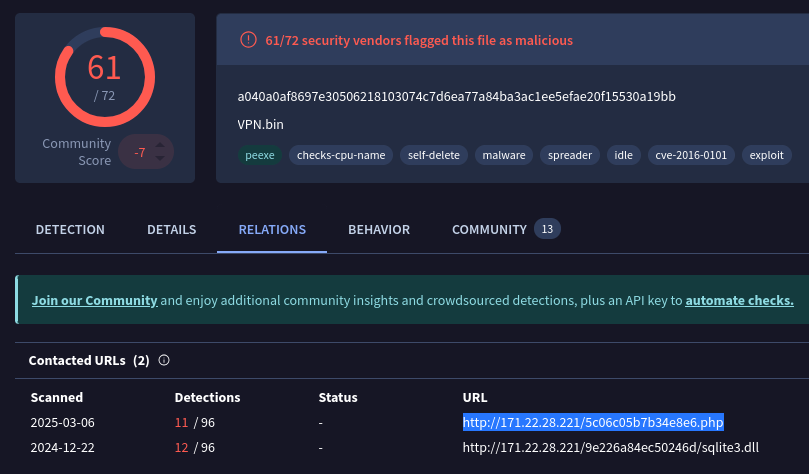The height and width of the screenshot is (474, 809).
Task: Go to the Behavior tab
Action: pyautogui.click(x=379, y=230)
